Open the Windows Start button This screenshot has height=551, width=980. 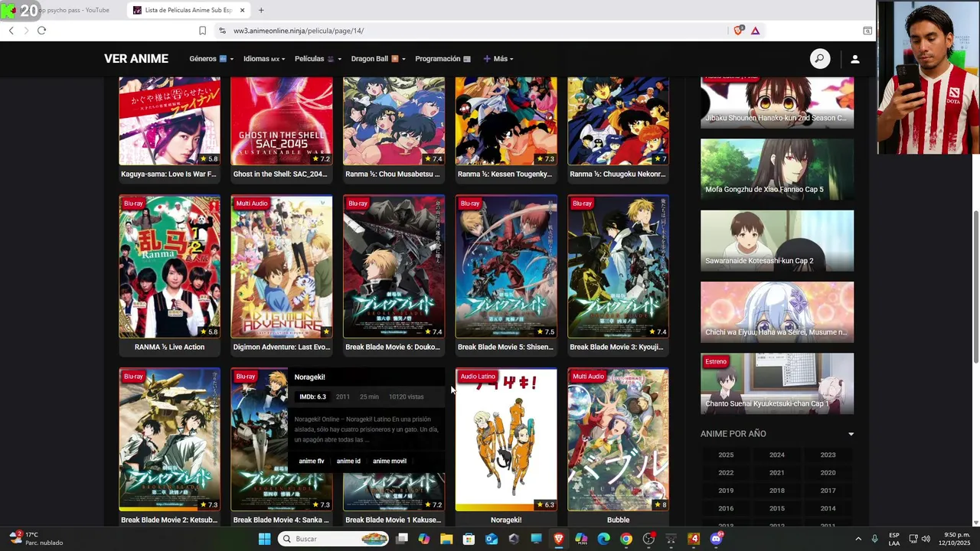(264, 539)
